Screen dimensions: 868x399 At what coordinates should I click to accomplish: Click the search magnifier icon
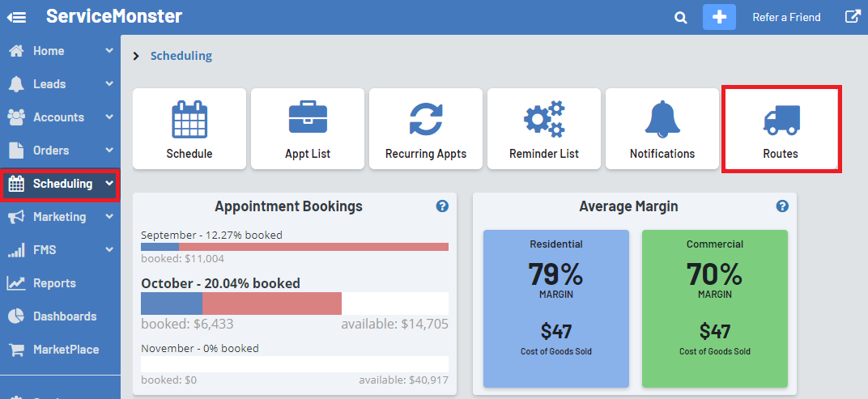point(682,17)
